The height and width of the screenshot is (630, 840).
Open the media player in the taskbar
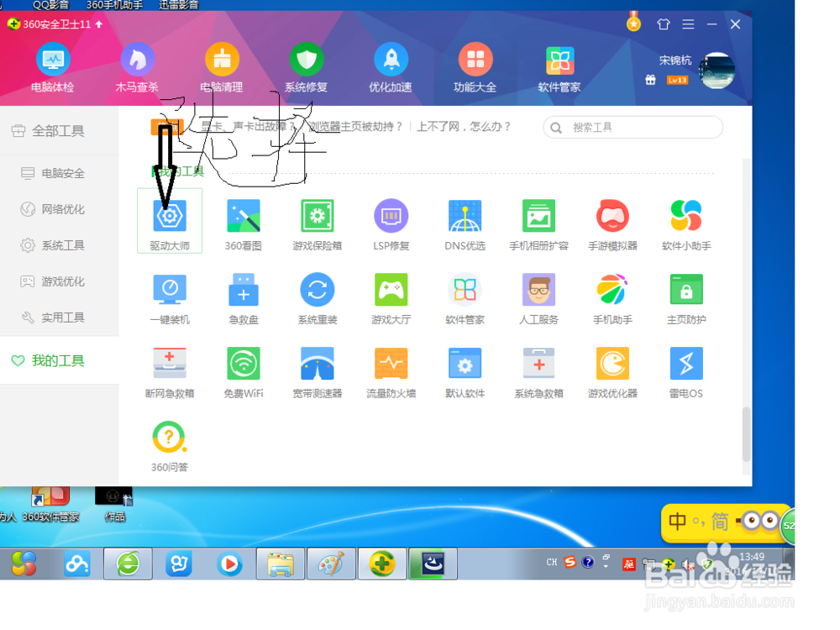coord(230,564)
